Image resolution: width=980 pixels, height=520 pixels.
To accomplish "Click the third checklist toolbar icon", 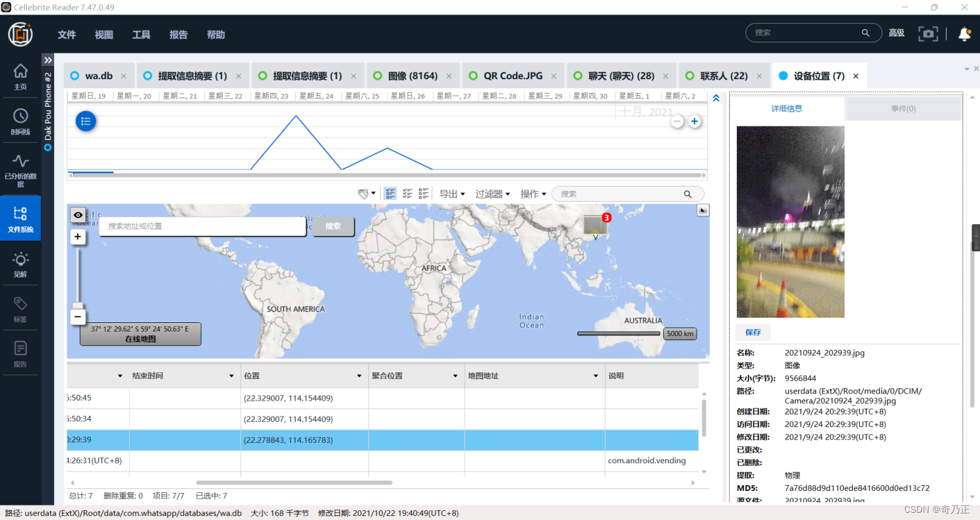I will pyautogui.click(x=424, y=194).
